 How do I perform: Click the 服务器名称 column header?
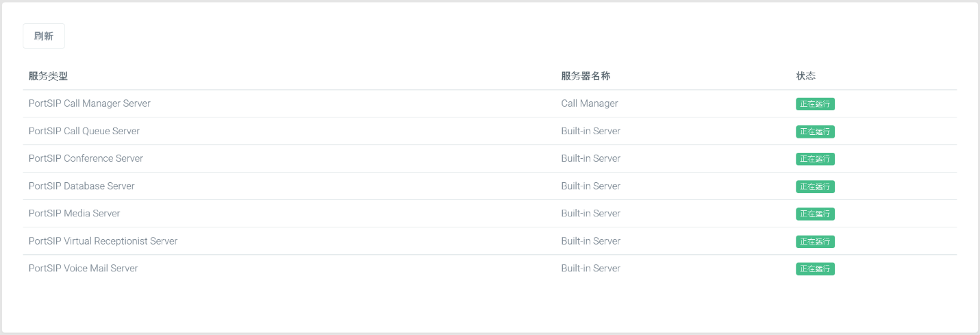point(586,76)
